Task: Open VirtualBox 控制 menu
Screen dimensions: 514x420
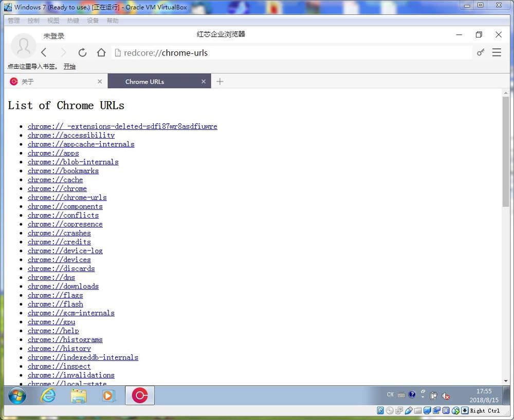Action: [33, 21]
